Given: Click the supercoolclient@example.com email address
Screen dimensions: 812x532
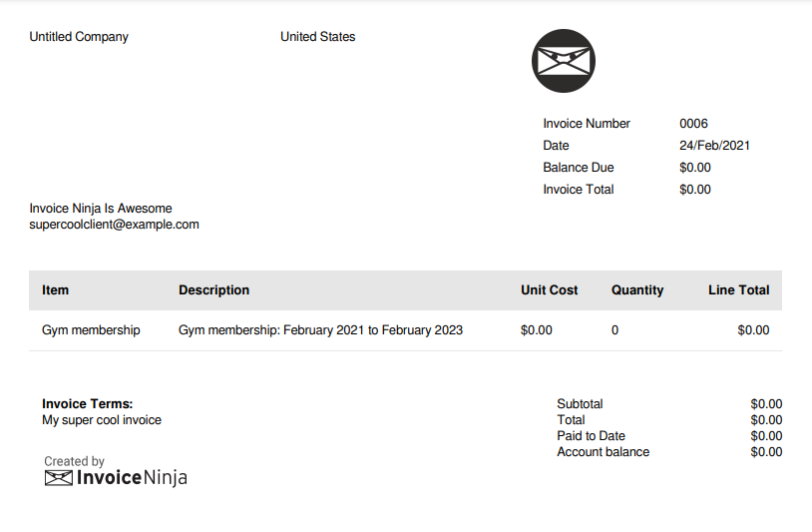Looking at the screenshot, I should 115,225.
